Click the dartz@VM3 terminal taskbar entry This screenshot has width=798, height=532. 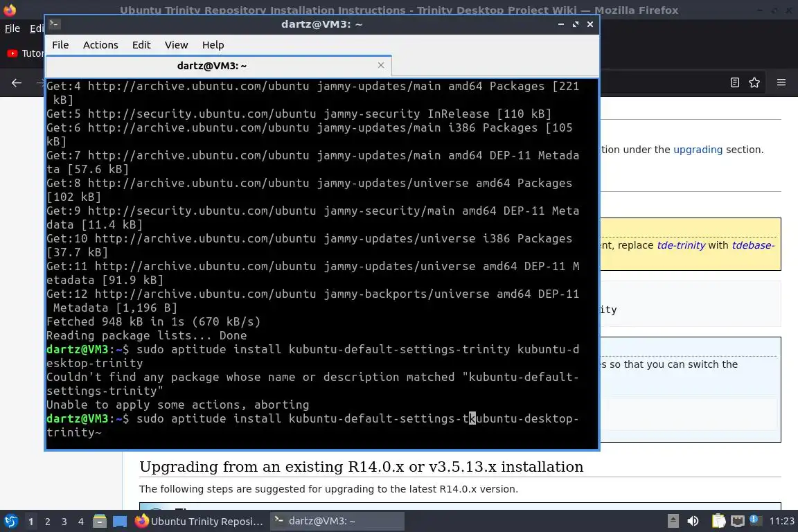(x=337, y=522)
